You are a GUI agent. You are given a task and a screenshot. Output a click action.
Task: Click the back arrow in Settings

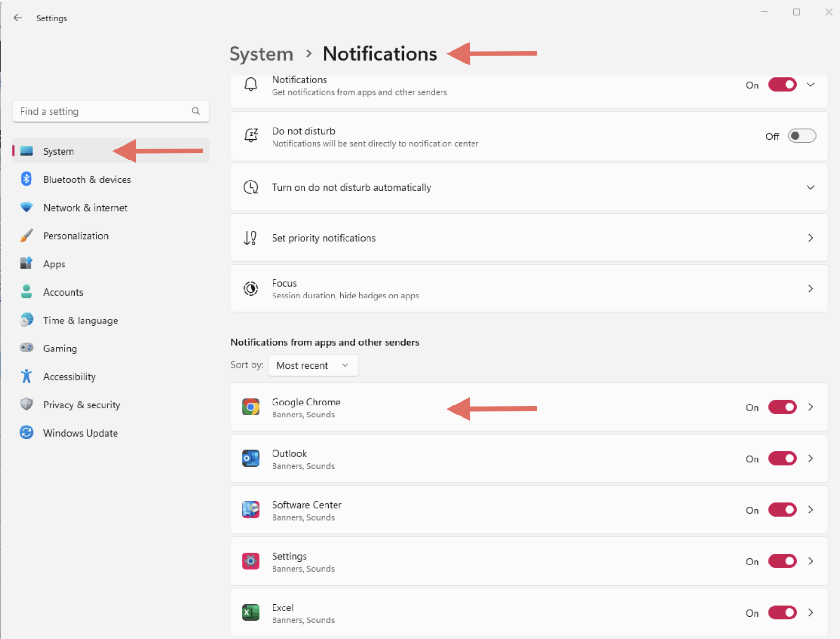18,18
